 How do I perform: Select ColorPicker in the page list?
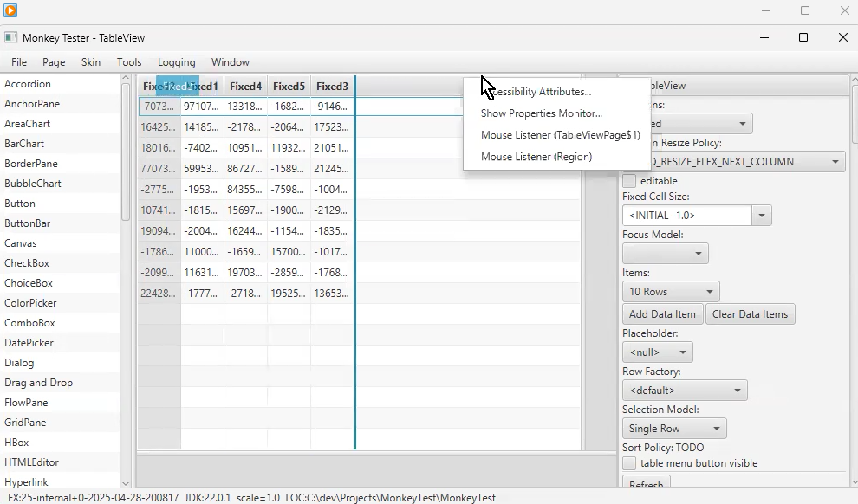(30, 303)
